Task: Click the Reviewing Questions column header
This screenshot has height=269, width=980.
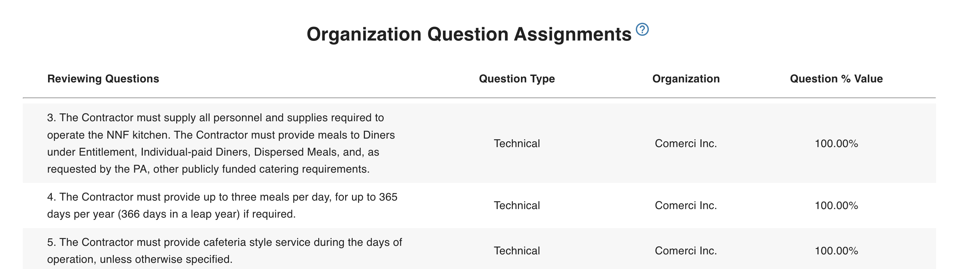Action: point(103,79)
